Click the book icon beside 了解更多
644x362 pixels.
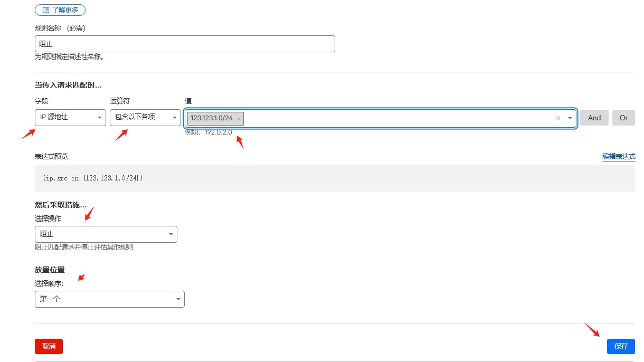click(x=46, y=10)
